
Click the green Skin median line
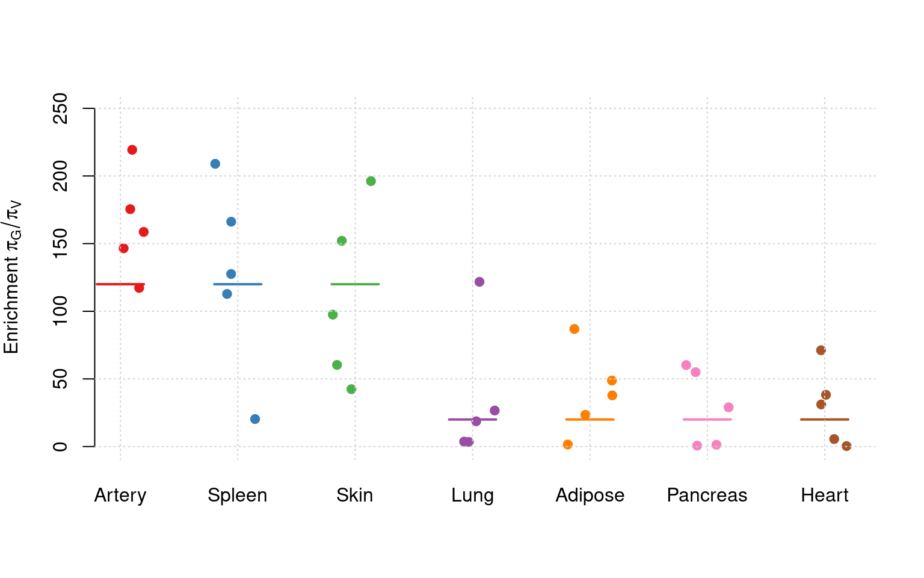[x=355, y=284]
